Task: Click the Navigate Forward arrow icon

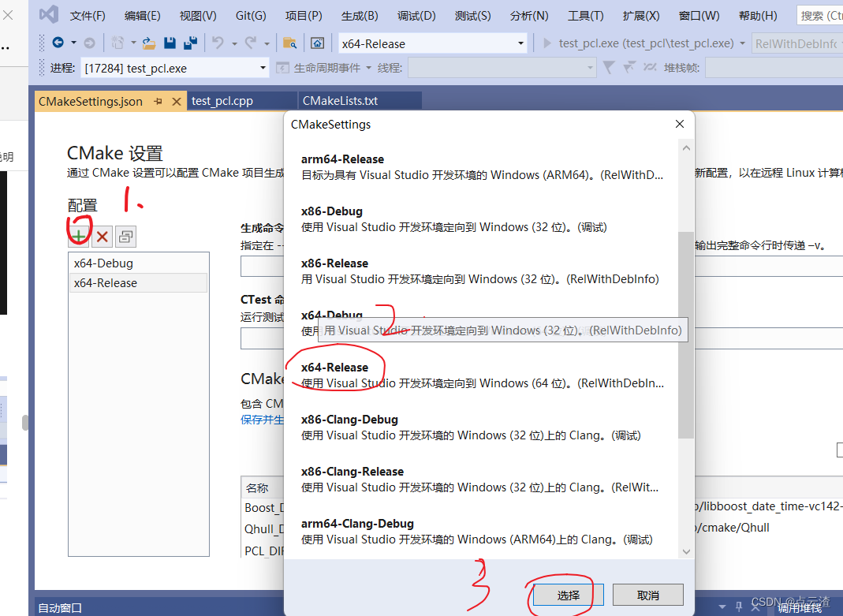Action: click(90, 43)
